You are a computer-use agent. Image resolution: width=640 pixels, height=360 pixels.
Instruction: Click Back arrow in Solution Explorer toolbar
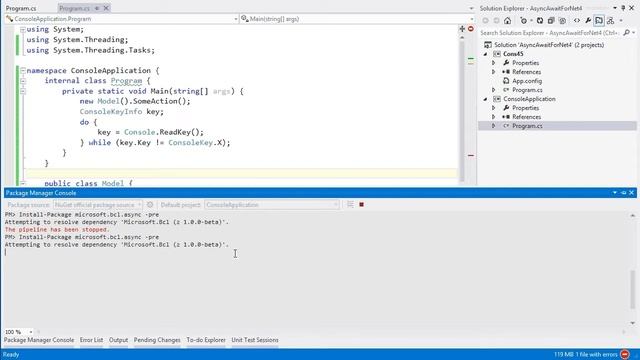tap(485, 21)
